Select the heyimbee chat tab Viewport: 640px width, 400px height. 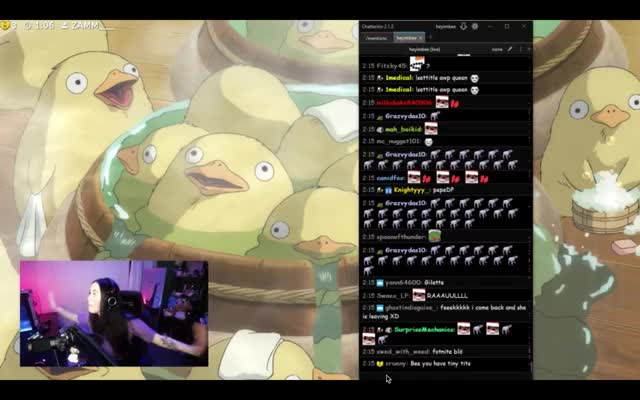click(407, 38)
